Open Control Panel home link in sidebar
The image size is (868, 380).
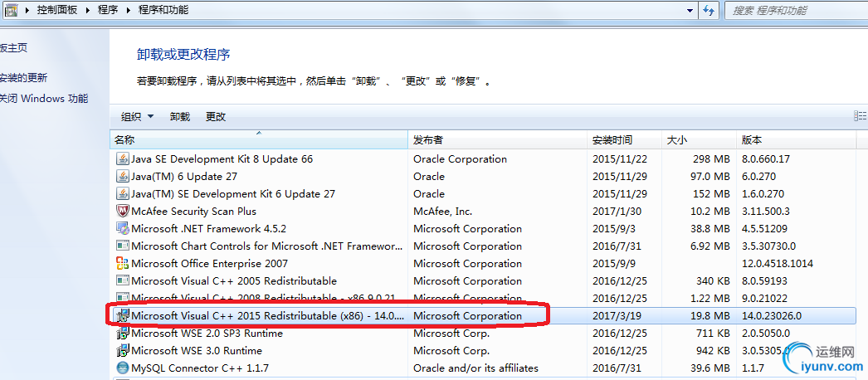tap(13, 48)
